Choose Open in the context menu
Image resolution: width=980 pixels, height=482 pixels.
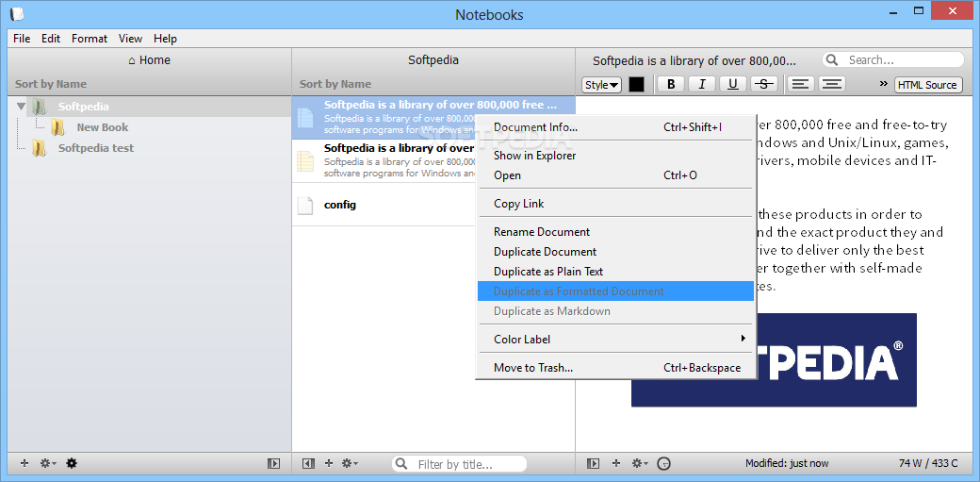[x=616, y=175]
